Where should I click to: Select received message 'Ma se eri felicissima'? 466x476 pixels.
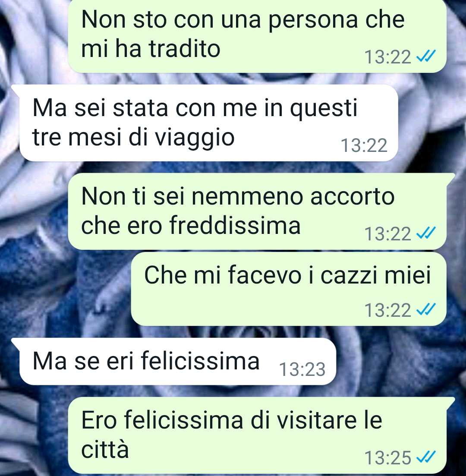(x=178, y=362)
